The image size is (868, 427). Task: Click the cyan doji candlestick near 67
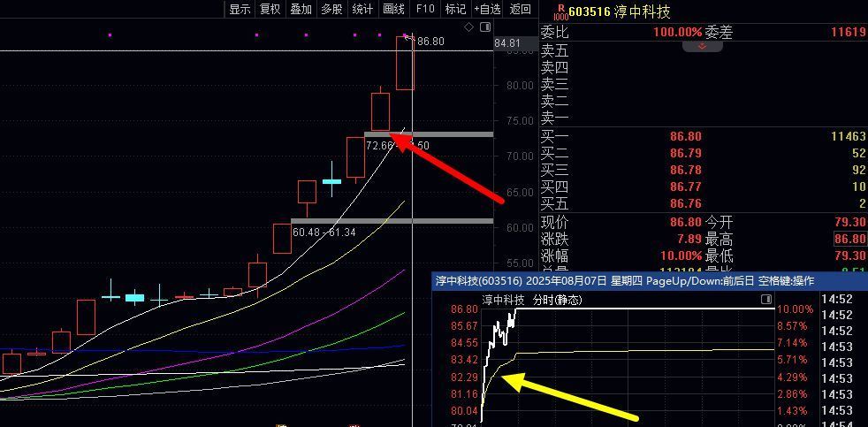[x=331, y=181]
